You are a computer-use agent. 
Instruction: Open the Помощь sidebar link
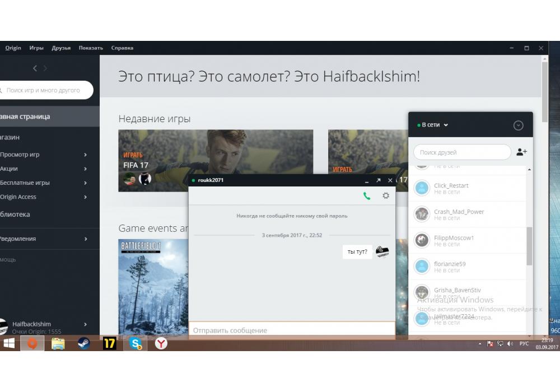[x=8, y=259]
